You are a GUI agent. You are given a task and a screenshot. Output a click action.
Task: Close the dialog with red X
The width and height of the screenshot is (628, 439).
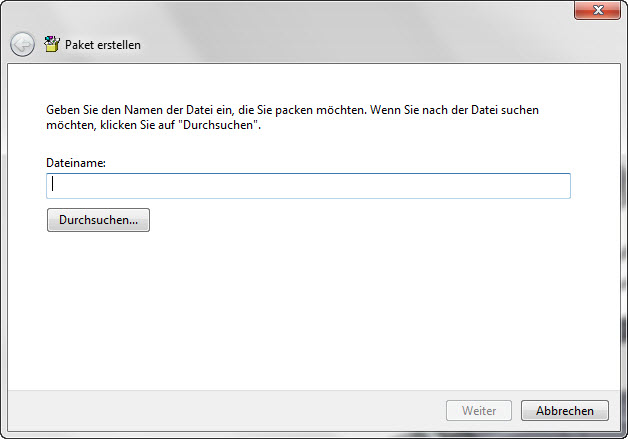[x=598, y=10]
